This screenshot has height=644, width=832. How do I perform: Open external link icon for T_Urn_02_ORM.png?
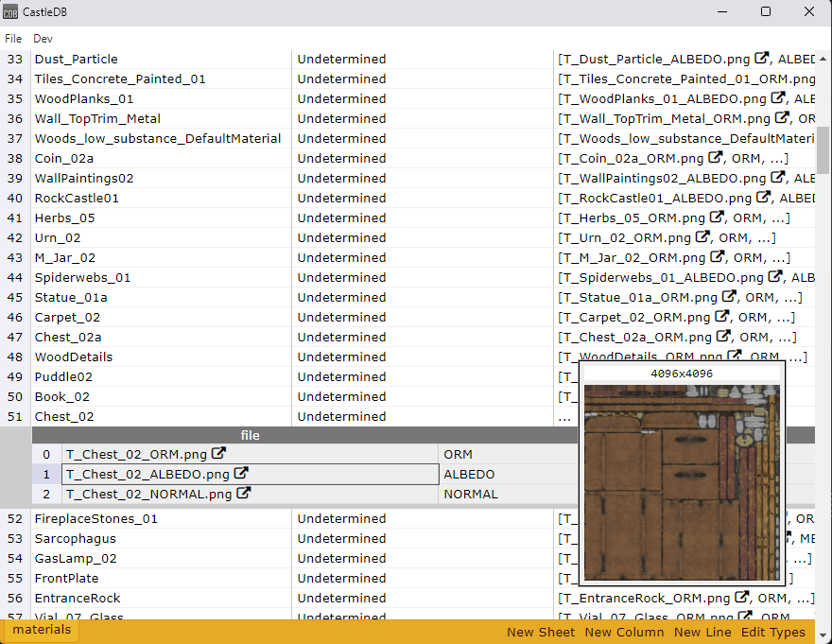coord(702,236)
